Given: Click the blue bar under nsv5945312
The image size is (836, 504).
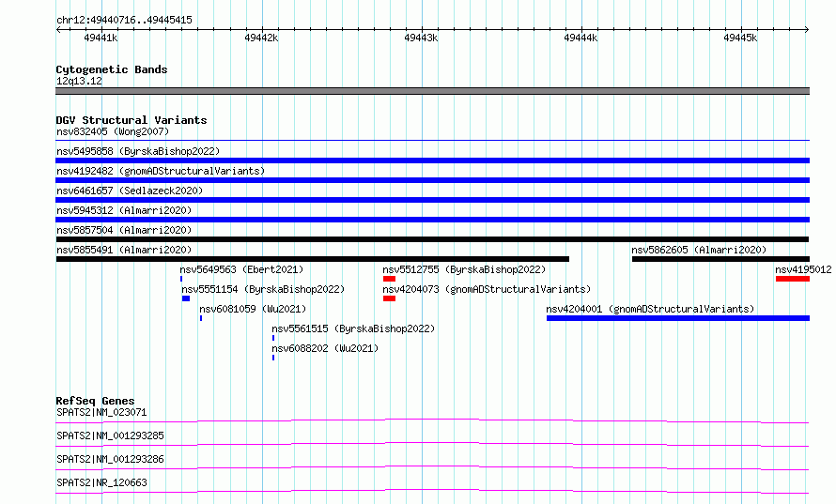Looking at the screenshot, I should coord(432,220).
